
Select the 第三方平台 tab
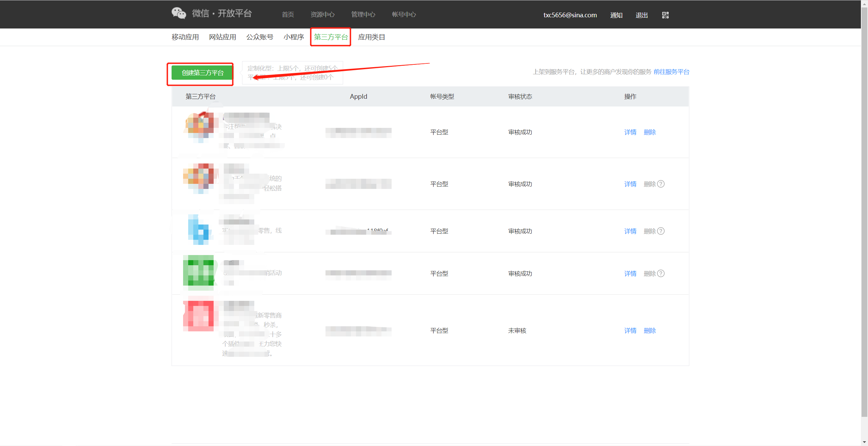pyautogui.click(x=331, y=37)
